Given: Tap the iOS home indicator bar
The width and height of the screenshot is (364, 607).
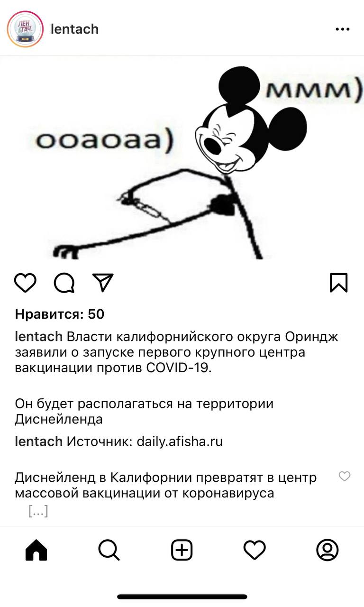Looking at the screenshot, I should pyautogui.click(x=182, y=597).
